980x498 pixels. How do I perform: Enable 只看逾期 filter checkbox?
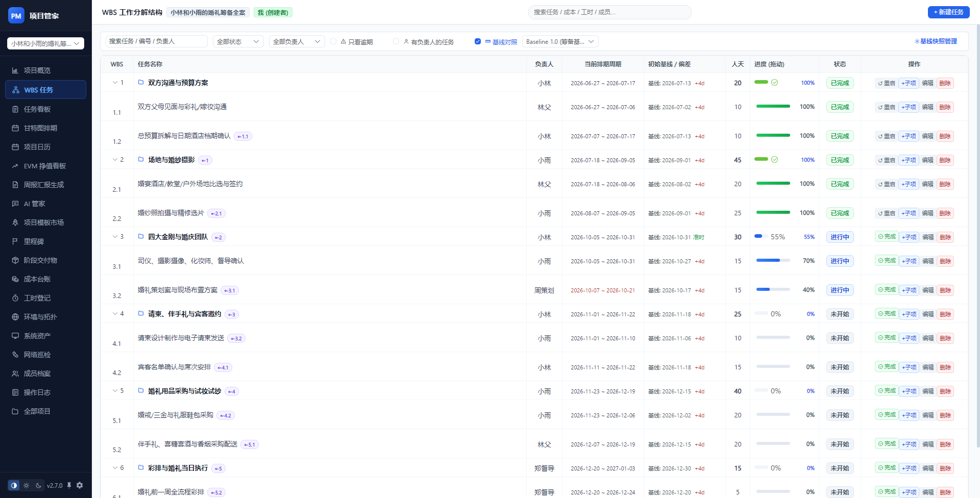(x=333, y=41)
